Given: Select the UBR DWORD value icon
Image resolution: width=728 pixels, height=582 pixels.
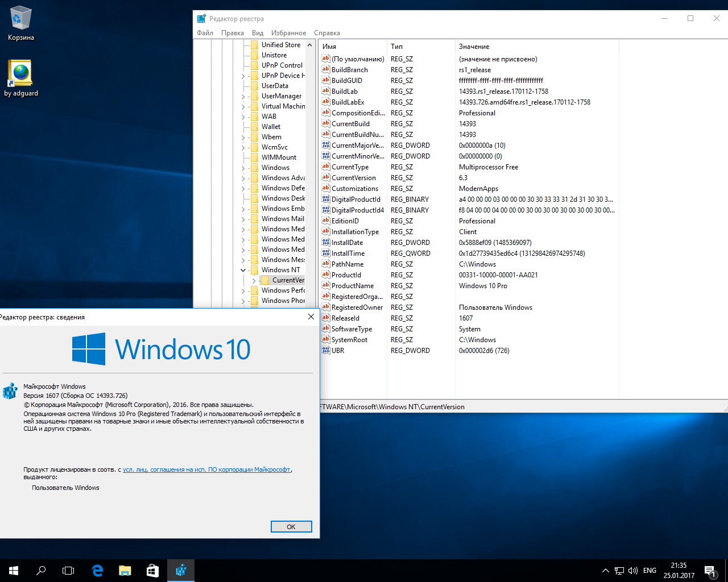Looking at the screenshot, I should tap(326, 350).
